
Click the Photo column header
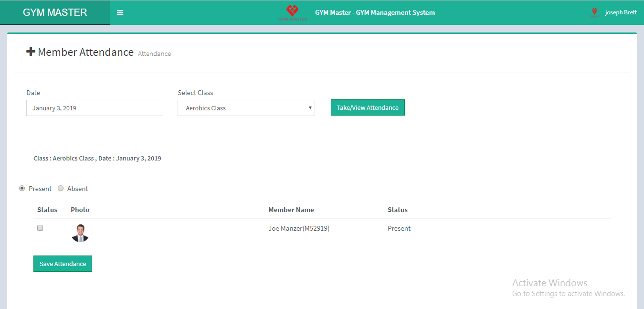80,210
